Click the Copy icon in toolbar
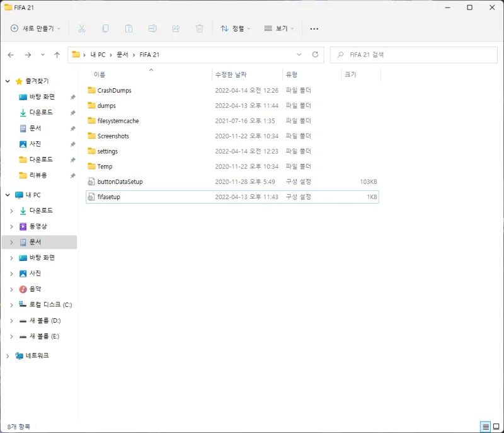Viewport: 504px width, 433px height. [x=105, y=28]
